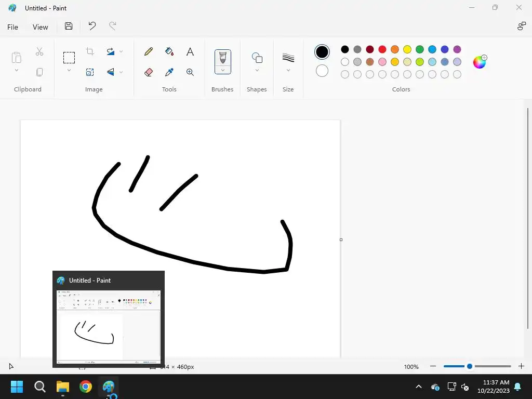Open the clock and date 11:37 AM

click(494, 387)
